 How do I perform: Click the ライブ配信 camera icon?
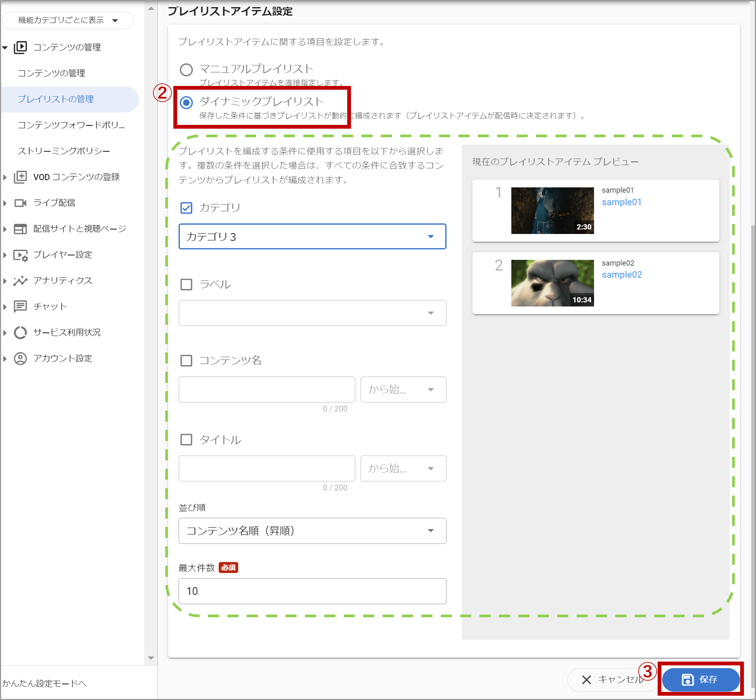[x=20, y=203]
